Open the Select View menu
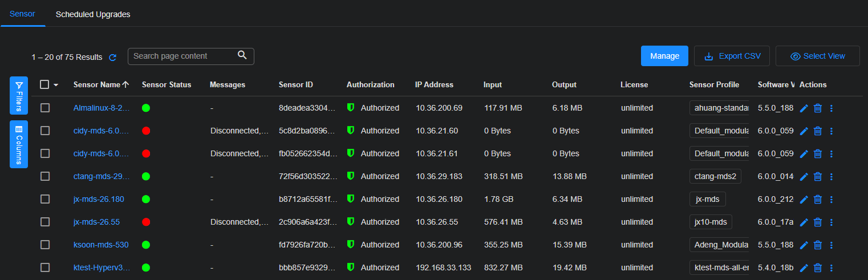Image resolution: width=868 pixels, height=280 pixels. pyautogui.click(x=817, y=56)
